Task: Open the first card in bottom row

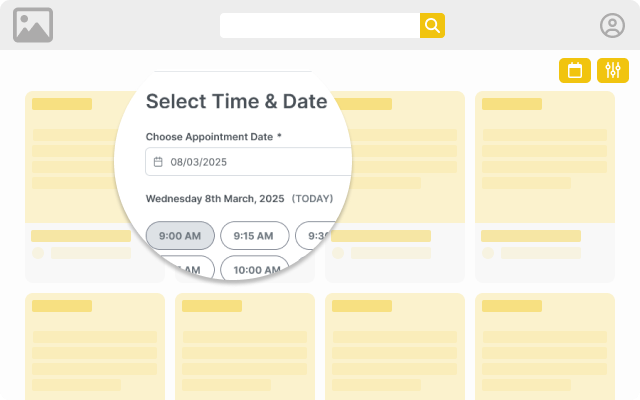Action: 94,342
